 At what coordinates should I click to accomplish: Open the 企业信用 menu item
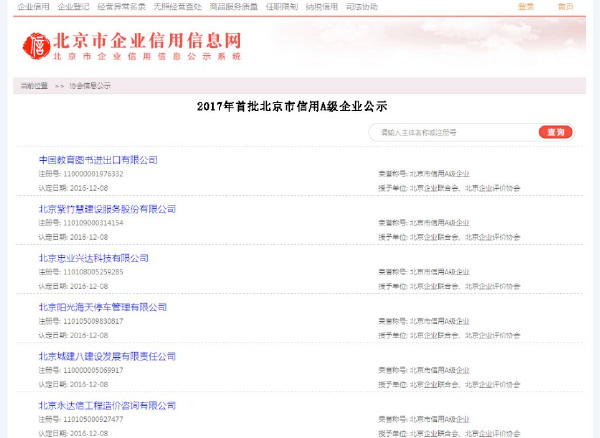point(33,7)
